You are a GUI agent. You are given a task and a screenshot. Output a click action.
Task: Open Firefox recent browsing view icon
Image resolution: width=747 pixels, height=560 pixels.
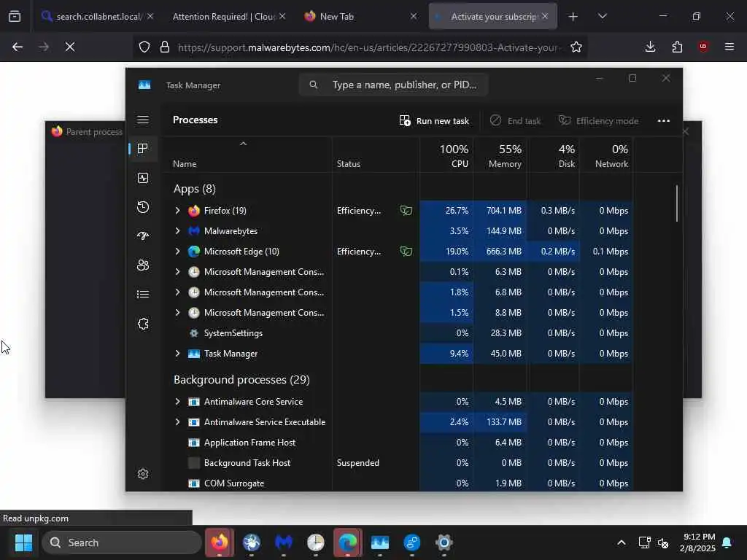click(15, 17)
